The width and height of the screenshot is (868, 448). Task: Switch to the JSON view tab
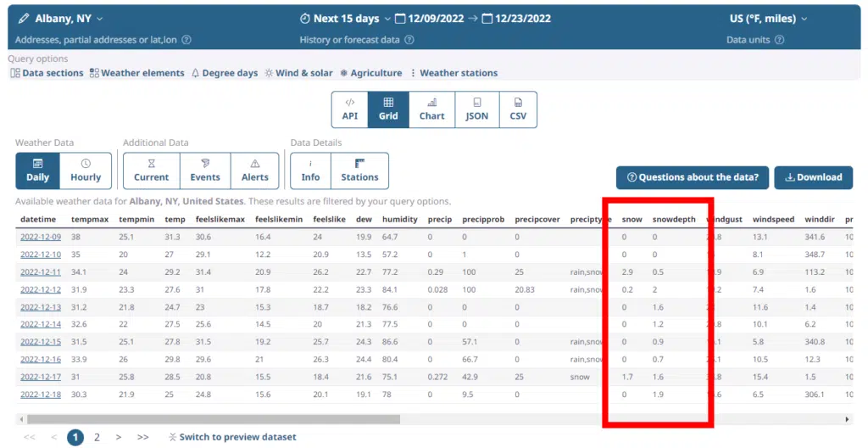(476, 109)
